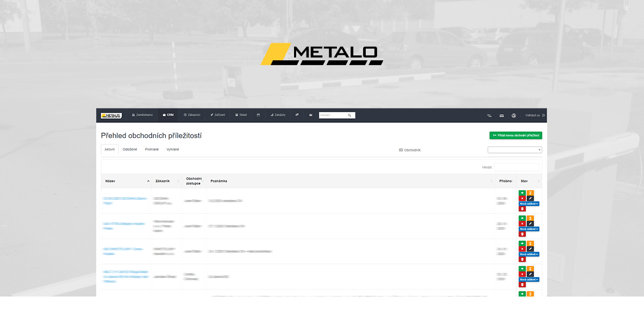644x315 pixels.
Task: Open Zaměstnanci in the navbar
Action: click(142, 115)
